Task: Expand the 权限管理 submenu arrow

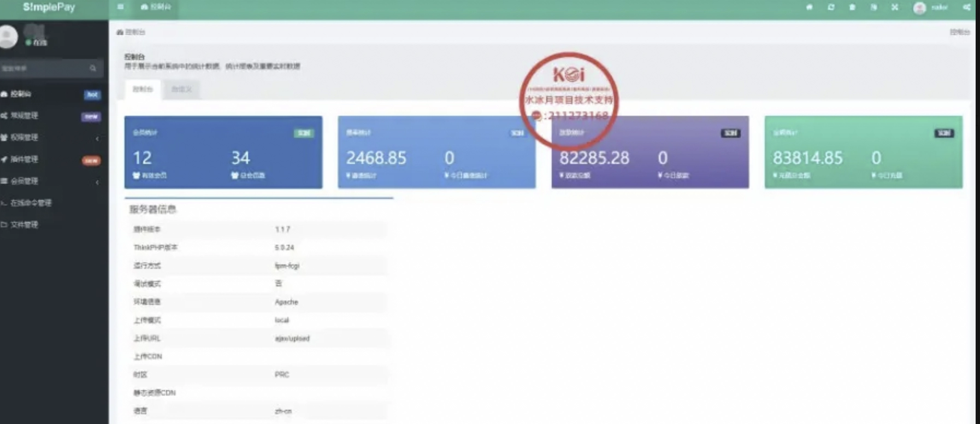Action: click(97, 138)
